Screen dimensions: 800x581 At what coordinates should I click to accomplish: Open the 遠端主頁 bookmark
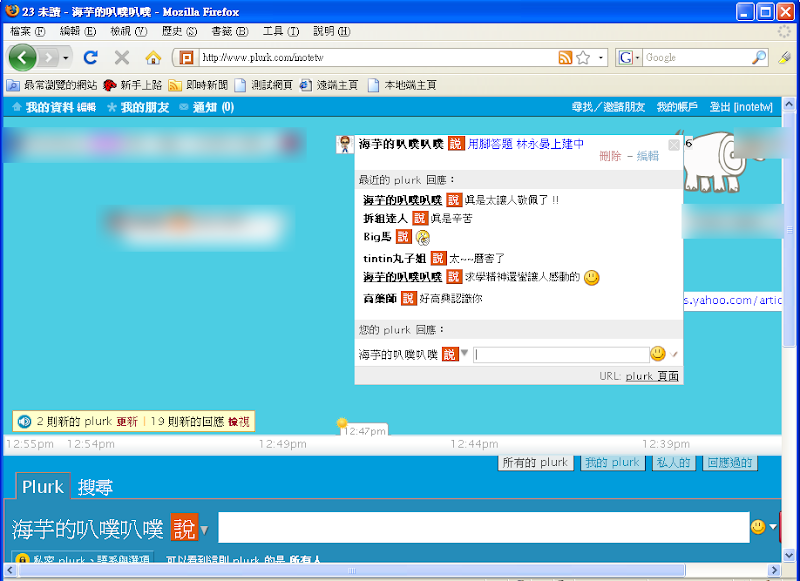click(329, 85)
